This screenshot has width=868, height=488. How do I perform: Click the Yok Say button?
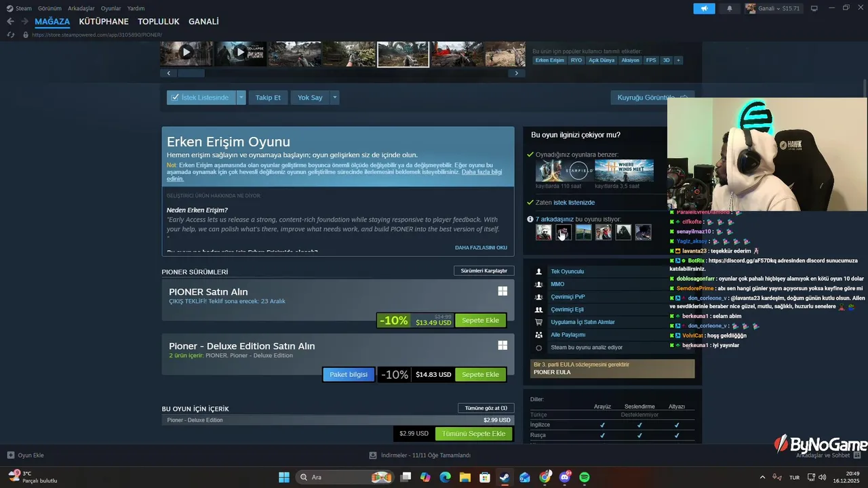tap(310, 98)
